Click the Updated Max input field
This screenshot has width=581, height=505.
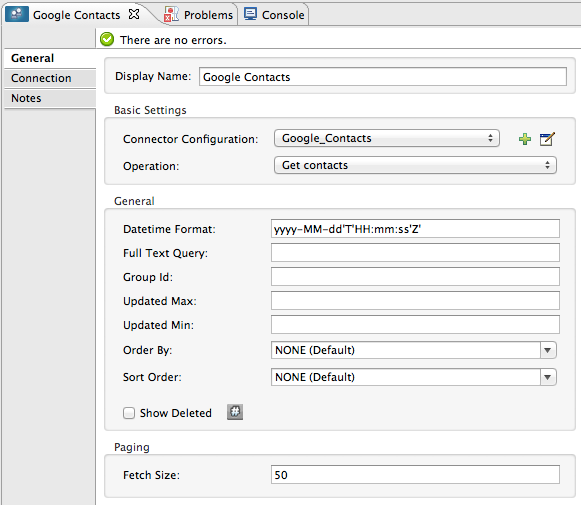415,300
